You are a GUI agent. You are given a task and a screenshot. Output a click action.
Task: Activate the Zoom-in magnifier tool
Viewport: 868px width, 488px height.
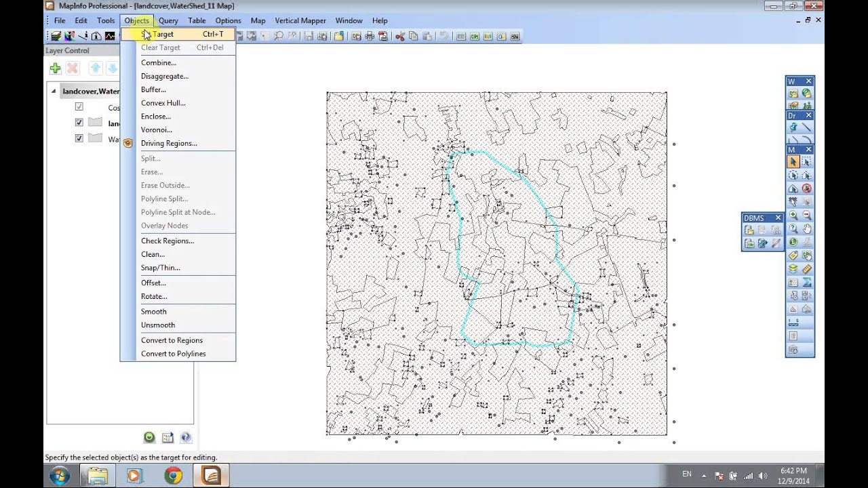(793, 216)
